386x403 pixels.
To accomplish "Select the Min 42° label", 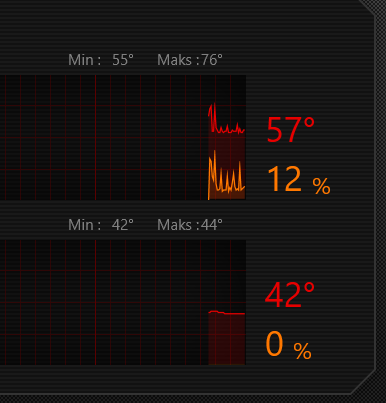I will click(101, 225).
